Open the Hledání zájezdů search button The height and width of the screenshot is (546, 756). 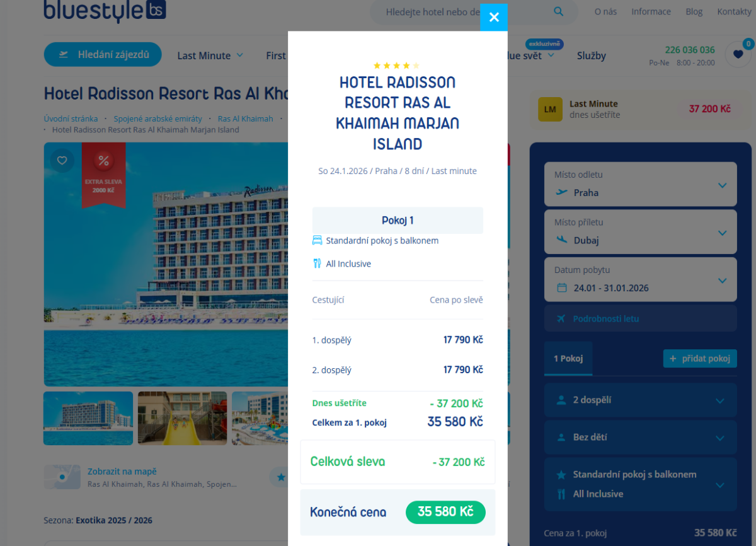pos(103,55)
